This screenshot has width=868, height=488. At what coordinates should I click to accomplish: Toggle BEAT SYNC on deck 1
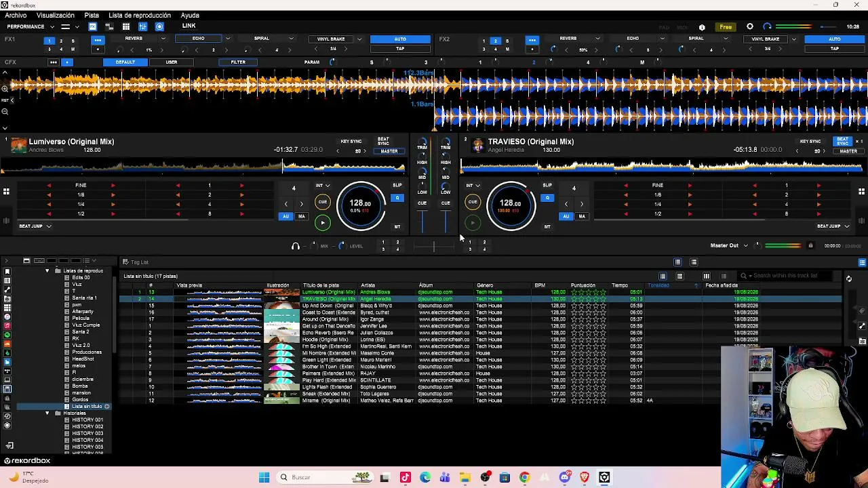pos(383,141)
